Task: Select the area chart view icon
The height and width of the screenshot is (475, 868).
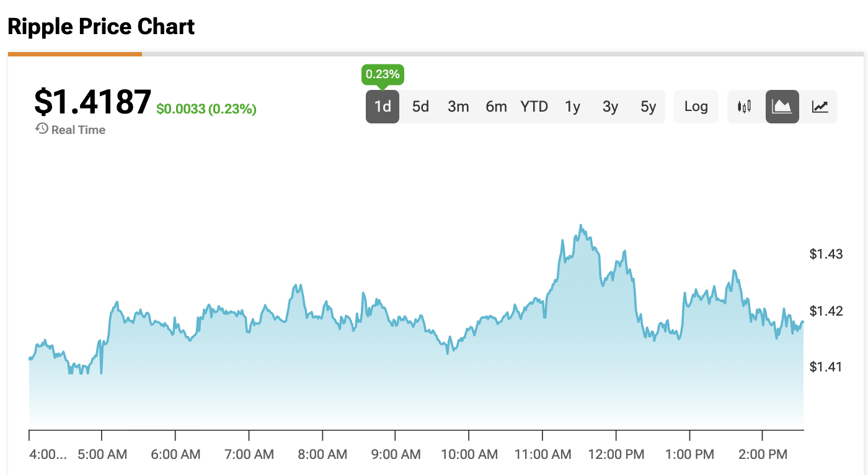Action: pos(782,107)
